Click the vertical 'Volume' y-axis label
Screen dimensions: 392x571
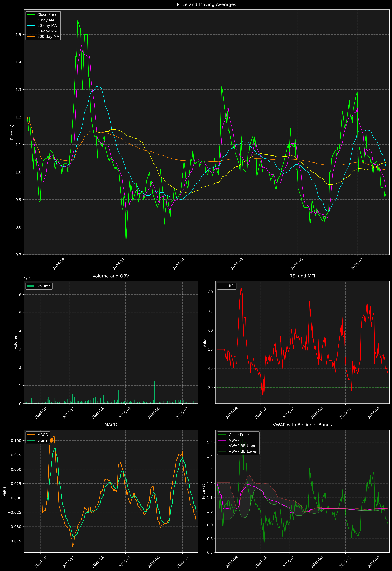point(15,342)
